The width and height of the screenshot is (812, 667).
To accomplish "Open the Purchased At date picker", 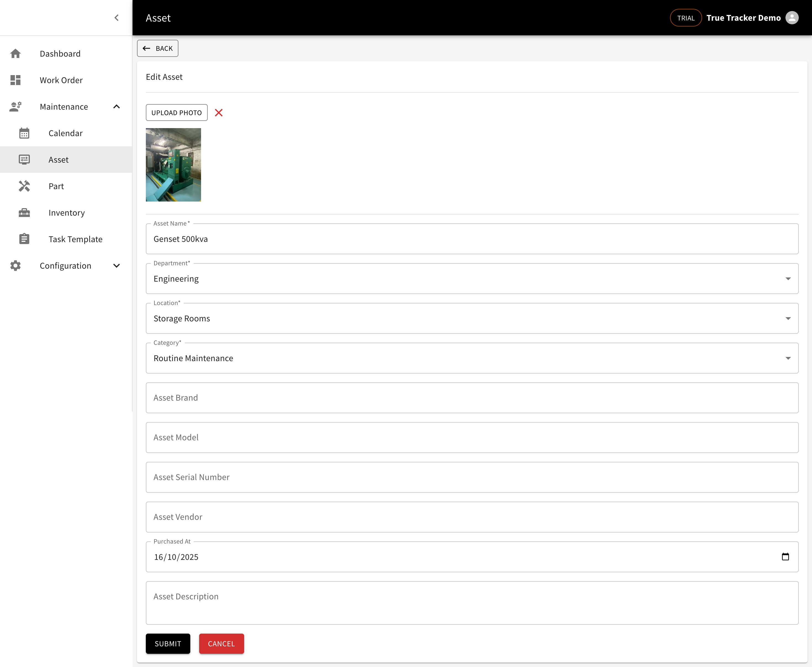I will click(x=785, y=556).
